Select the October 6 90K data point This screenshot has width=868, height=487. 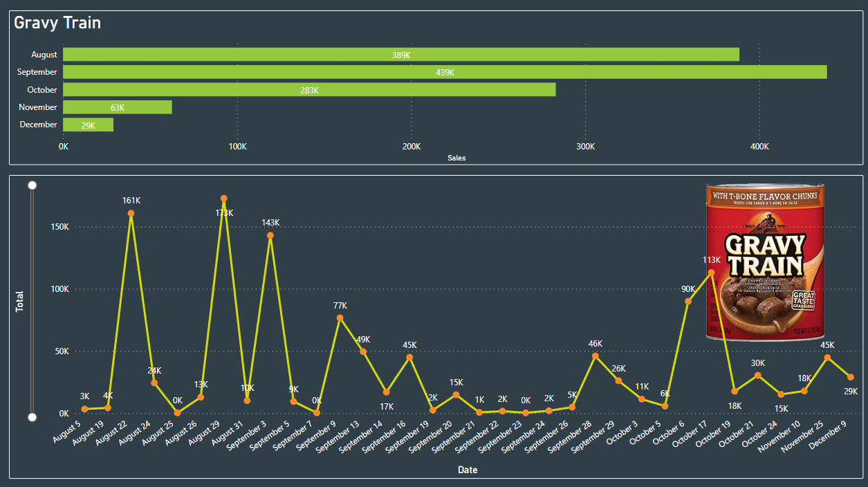point(688,301)
